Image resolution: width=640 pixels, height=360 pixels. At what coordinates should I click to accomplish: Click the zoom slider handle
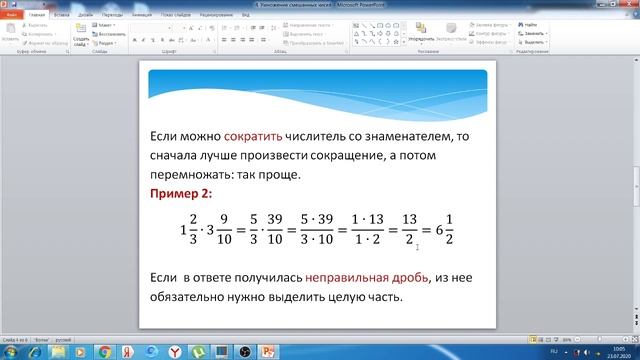[600, 340]
